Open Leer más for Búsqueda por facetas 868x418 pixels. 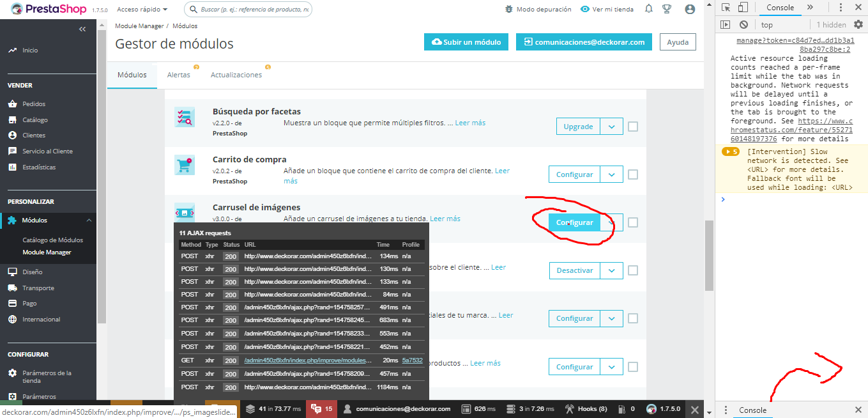pyautogui.click(x=470, y=123)
